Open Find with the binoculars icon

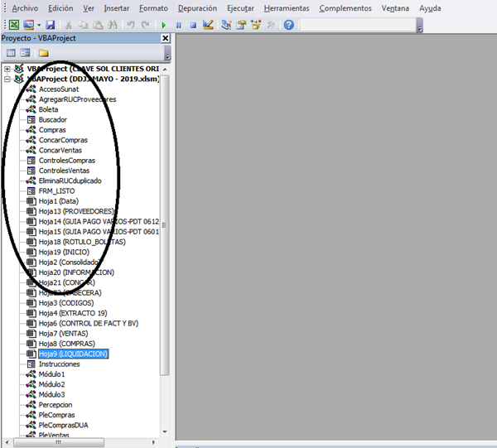point(113,25)
